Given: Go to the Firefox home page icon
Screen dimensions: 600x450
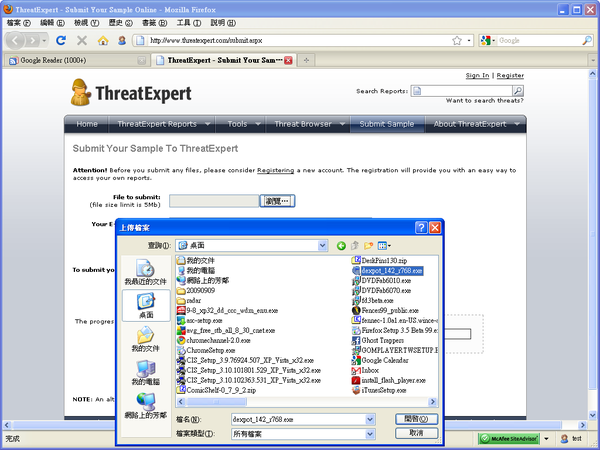Looking at the screenshot, I should click(103, 40).
